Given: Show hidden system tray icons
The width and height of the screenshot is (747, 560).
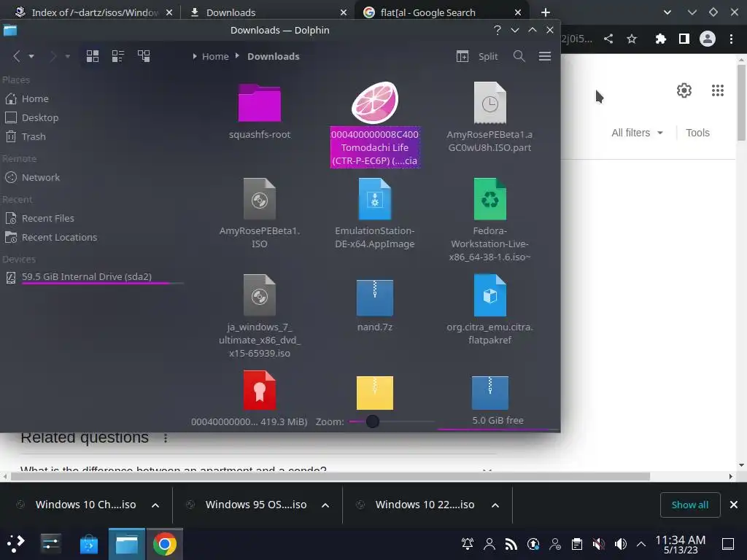Looking at the screenshot, I should (641, 544).
